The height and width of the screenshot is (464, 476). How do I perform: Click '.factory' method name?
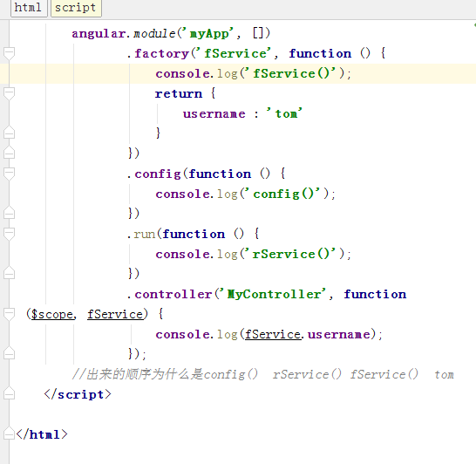[158, 53]
